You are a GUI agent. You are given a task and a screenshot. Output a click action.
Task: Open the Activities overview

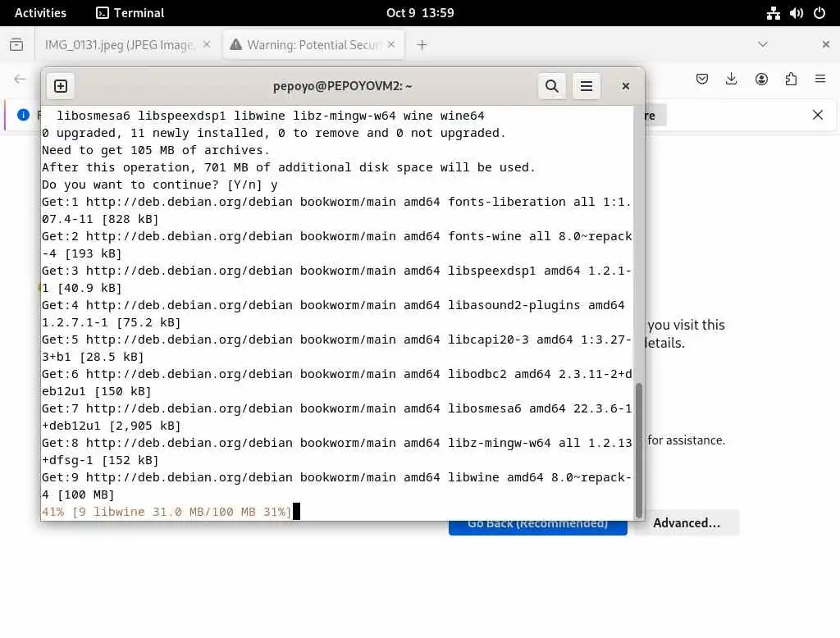[40, 13]
